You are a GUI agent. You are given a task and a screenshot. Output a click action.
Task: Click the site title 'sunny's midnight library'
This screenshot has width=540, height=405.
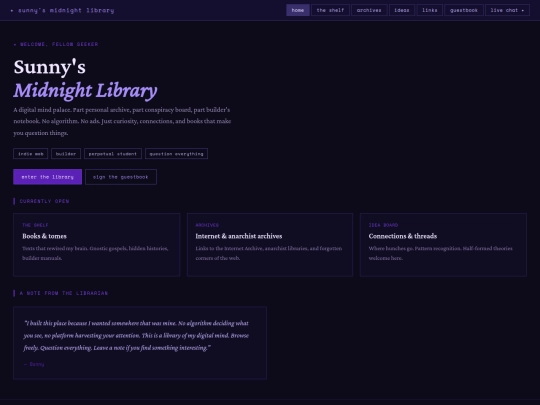click(66, 10)
